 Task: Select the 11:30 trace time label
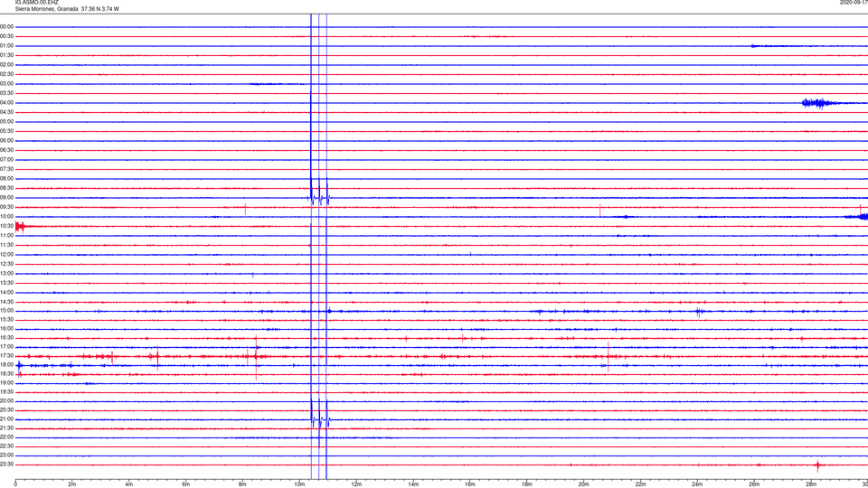pos(6,245)
